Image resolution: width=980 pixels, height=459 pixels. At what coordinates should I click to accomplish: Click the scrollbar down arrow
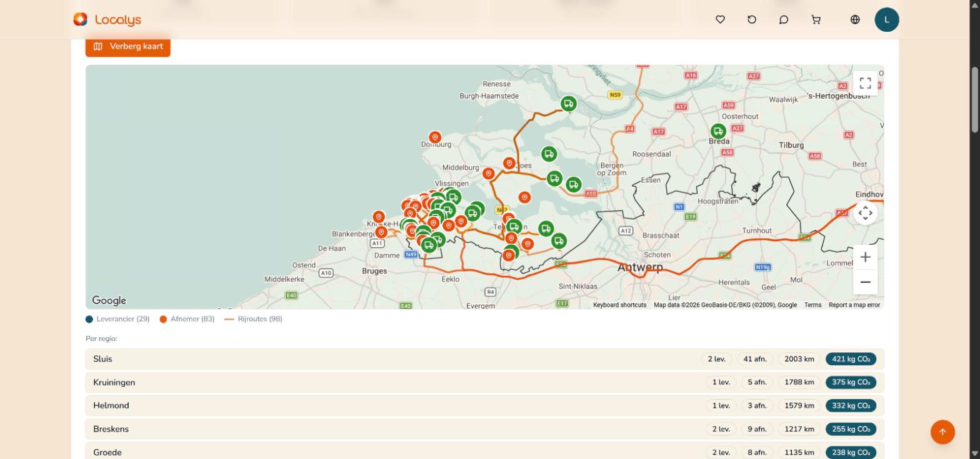(974, 454)
